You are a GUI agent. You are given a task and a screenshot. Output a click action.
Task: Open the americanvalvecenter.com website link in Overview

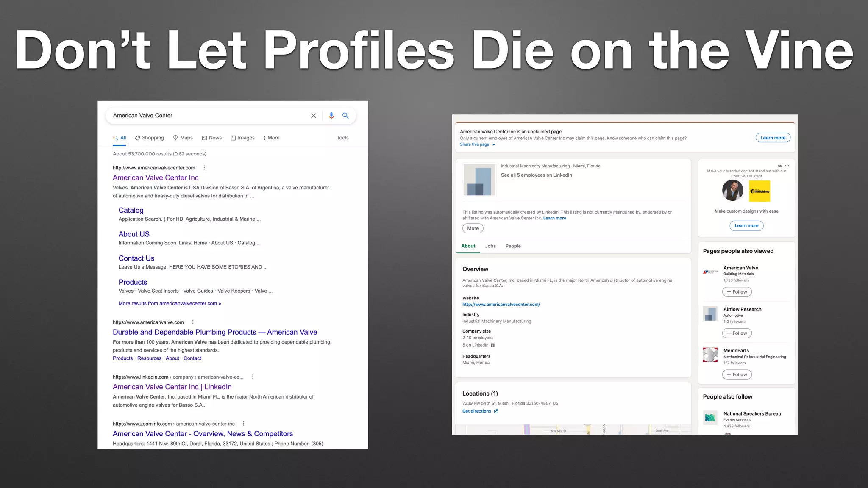click(501, 305)
